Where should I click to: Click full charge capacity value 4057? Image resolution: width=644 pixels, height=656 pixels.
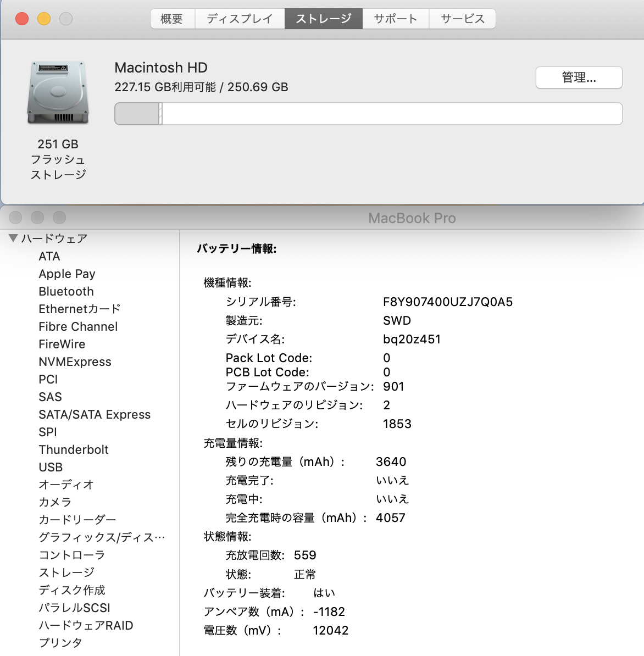[391, 518]
